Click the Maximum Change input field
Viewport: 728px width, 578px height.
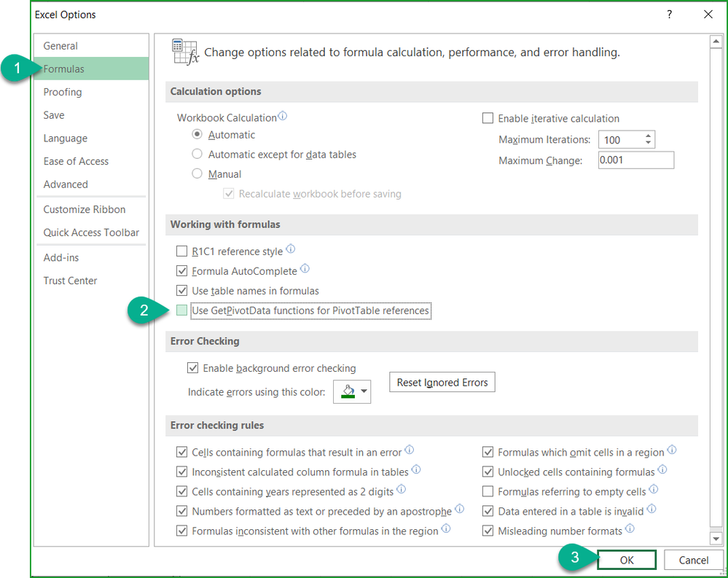[635, 160]
